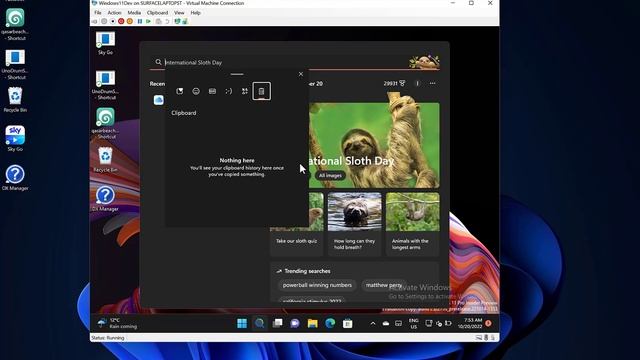Select the Sky Go icon on the VM desktop
This screenshot has height=360, width=640.
[x=105, y=43]
